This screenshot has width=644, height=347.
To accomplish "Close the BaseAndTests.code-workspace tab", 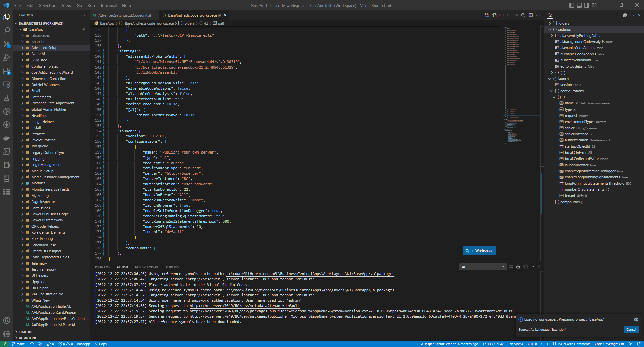I will coord(225,15).
